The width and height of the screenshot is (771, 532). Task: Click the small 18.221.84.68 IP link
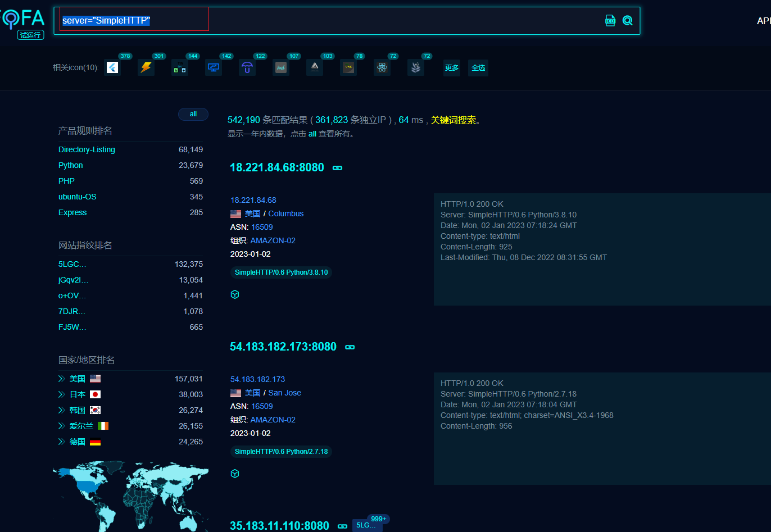[x=253, y=200]
